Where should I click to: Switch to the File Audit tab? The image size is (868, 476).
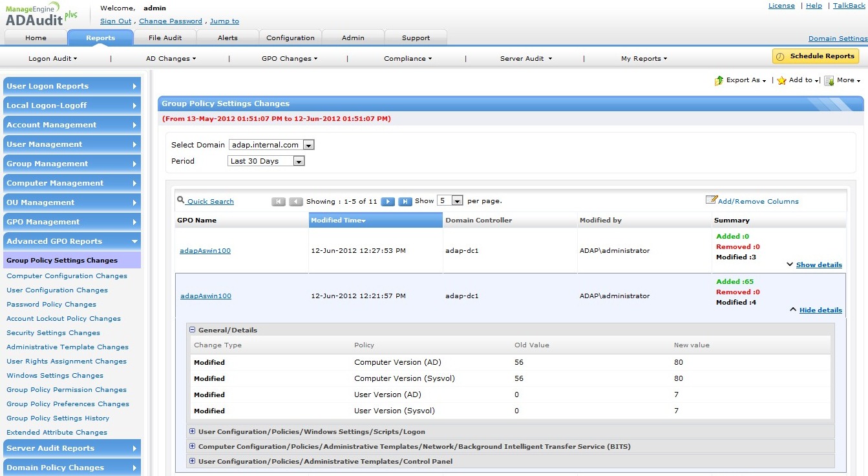165,38
